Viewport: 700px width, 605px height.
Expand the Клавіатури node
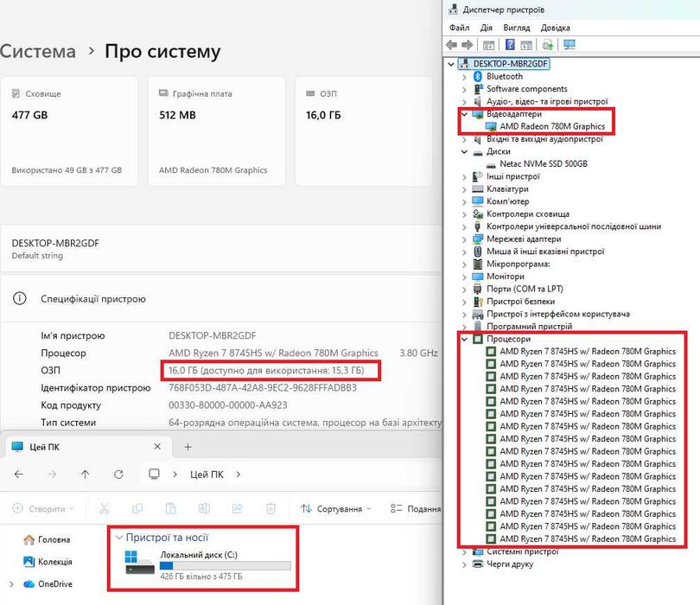464,189
